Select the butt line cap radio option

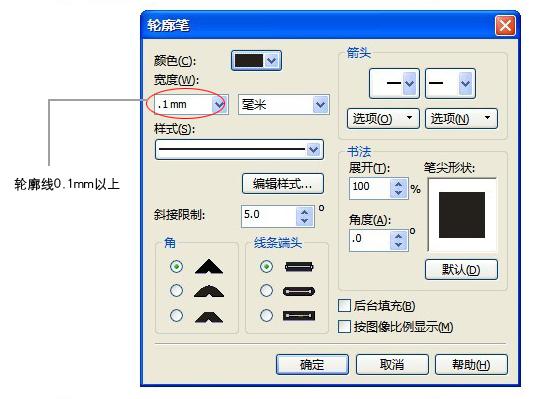point(266,266)
